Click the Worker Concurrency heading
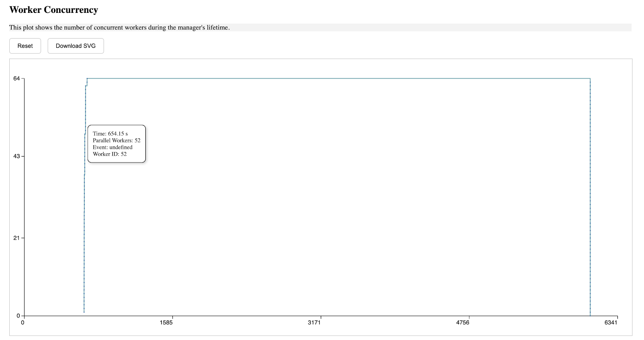The image size is (644, 340). click(x=54, y=10)
